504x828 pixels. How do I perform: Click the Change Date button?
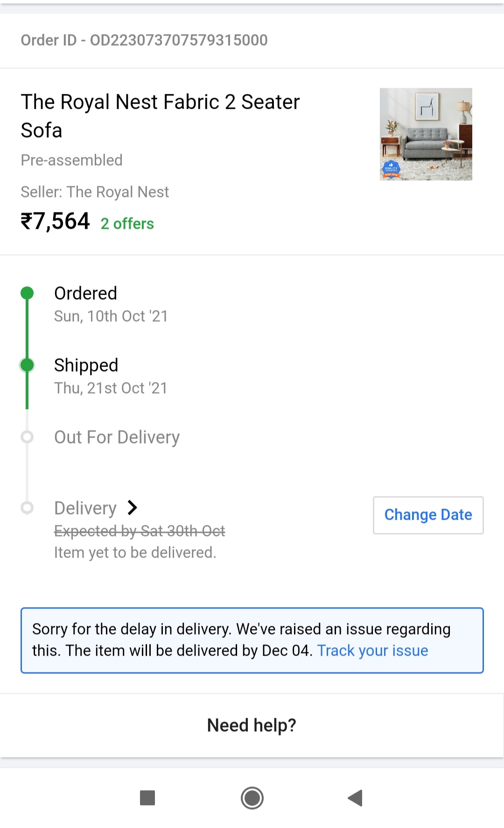tap(428, 515)
